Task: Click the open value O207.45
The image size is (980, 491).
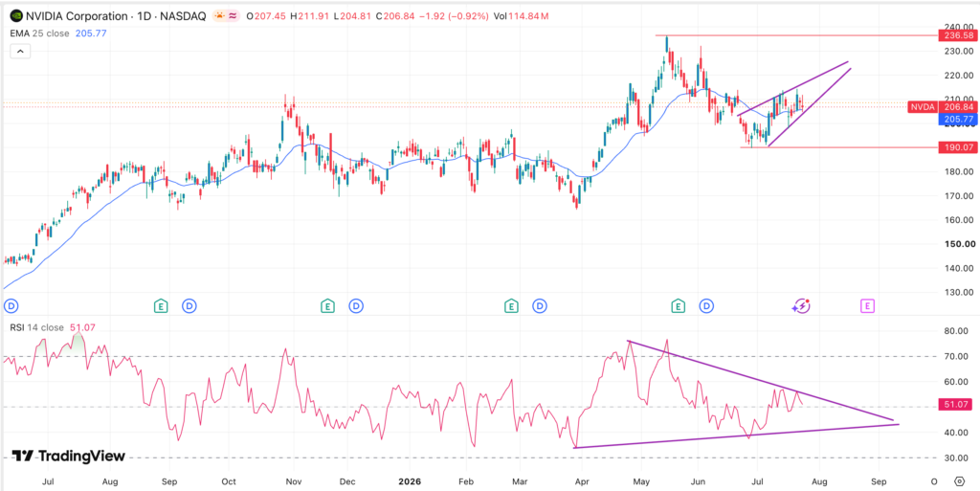Action: coord(268,17)
